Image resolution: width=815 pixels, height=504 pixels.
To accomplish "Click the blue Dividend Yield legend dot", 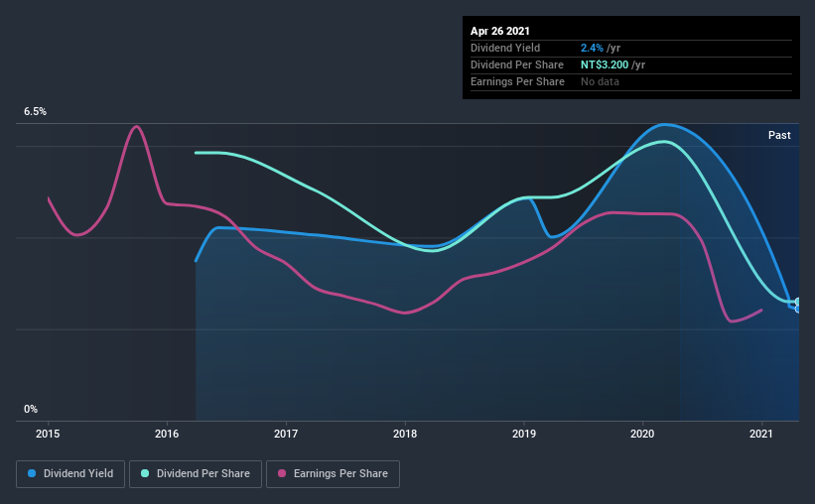I will (32, 473).
